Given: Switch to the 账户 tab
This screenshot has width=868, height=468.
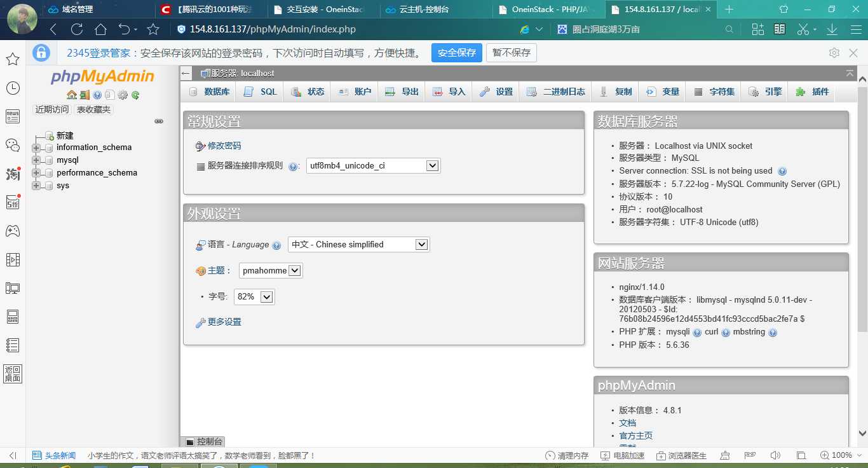Looking at the screenshot, I should click(x=355, y=92).
